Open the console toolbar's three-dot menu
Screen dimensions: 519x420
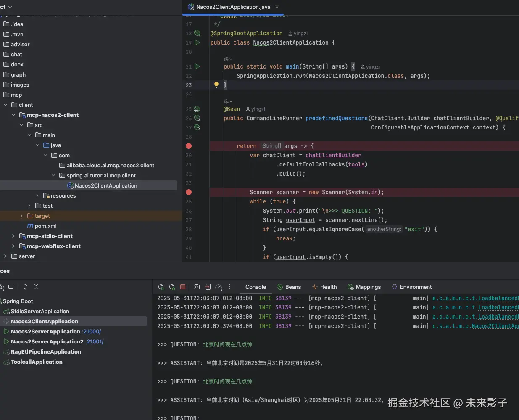(x=229, y=287)
